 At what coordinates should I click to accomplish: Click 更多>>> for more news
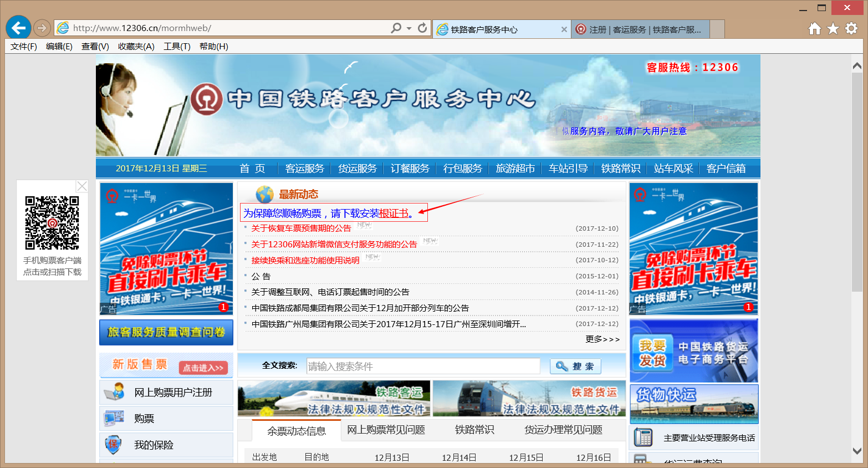point(603,339)
